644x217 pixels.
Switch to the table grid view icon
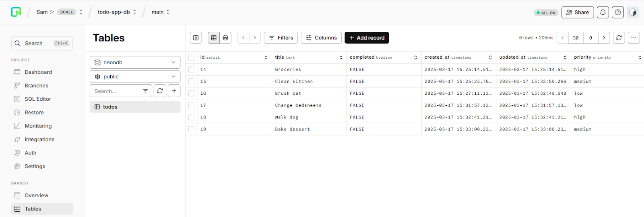click(x=214, y=38)
